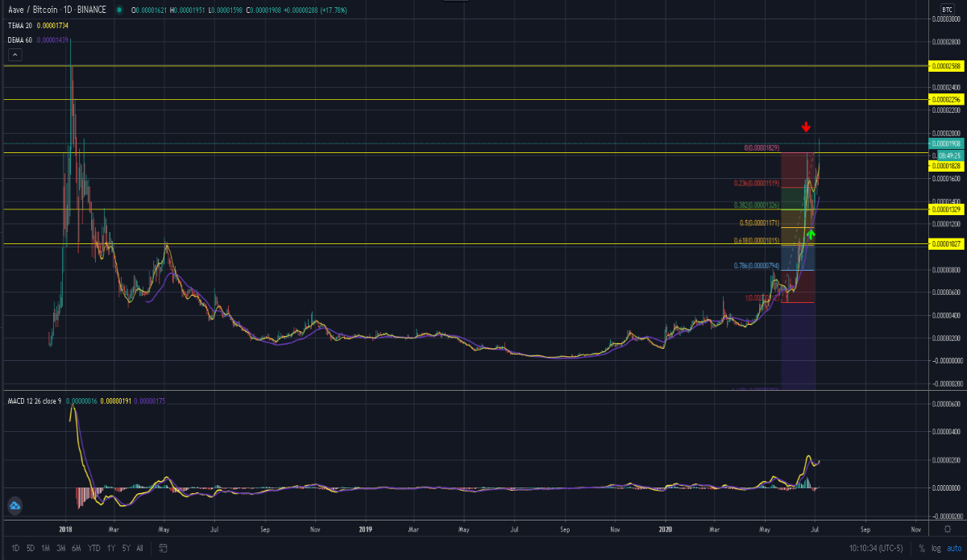Viewport: 967px width, 560px height.
Task: Open the BTC currency badge on price axis
Action: 946,10
